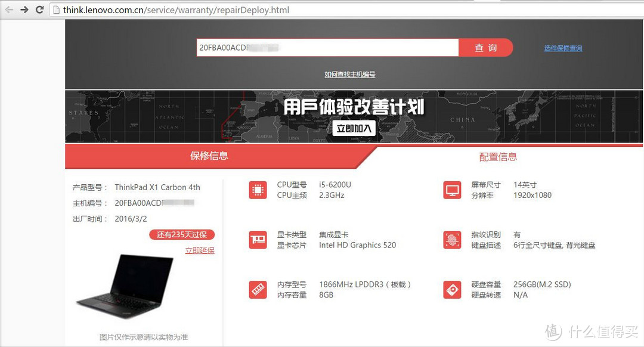Click the memory module icon
Image resolution: width=644 pixels, height=347 pixels.
coord(258,290)
